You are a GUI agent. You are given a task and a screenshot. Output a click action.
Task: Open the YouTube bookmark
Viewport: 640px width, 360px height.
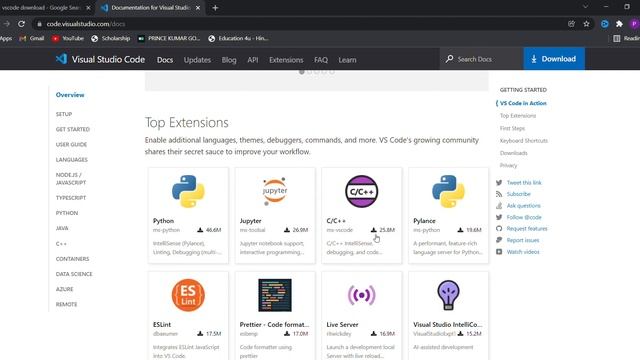[67, 38]
